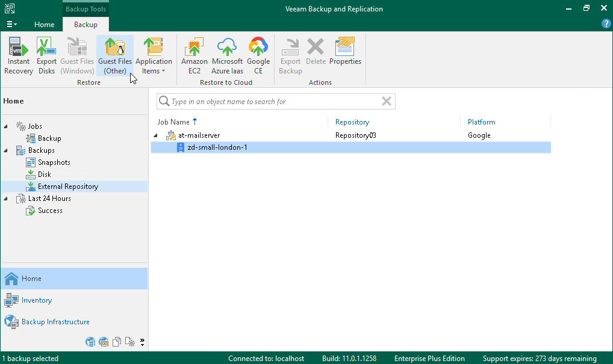613x364 pixels.
Task: Click the ascending sort arrow on Job Name
Action: (x=194, y=122)
